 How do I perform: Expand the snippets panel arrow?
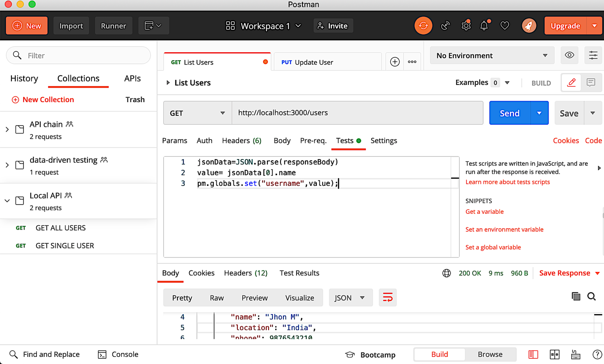coord(599,168)
